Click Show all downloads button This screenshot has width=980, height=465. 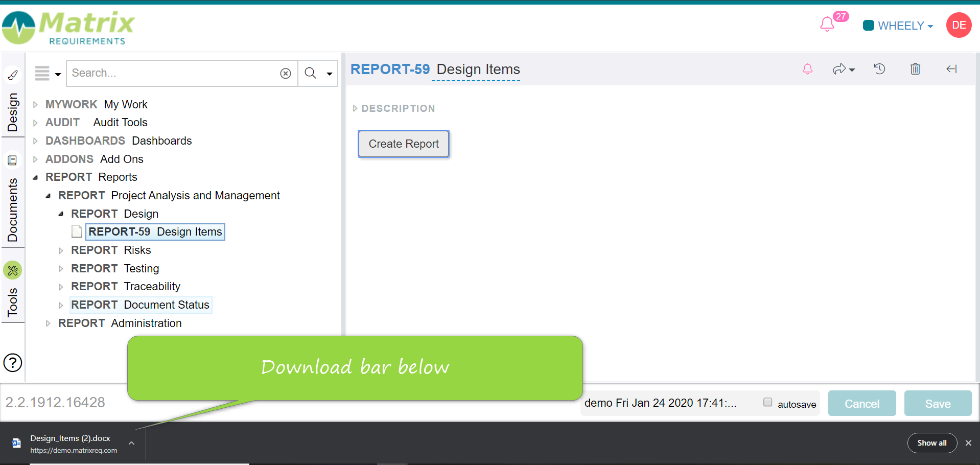click(932, 443)
